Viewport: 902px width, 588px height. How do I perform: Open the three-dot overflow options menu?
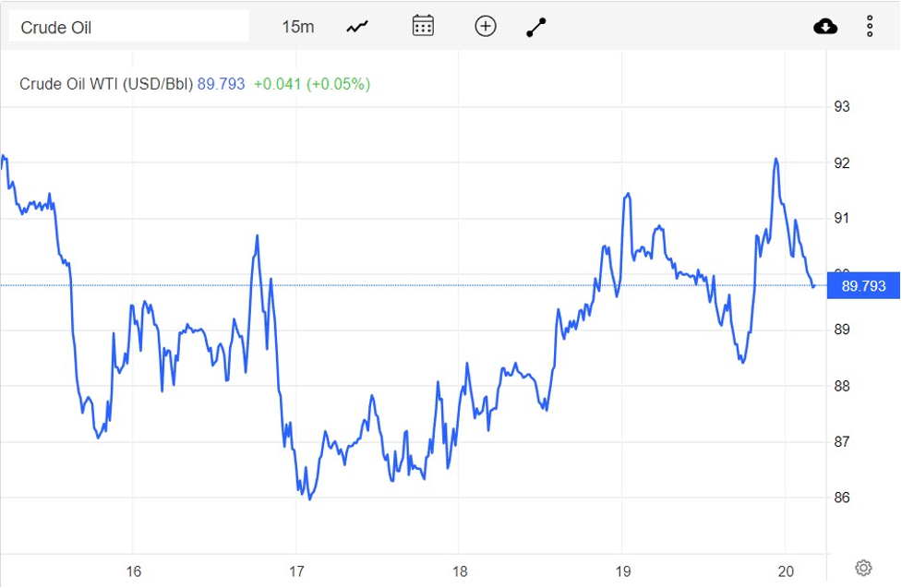click(x=869, y=25)
